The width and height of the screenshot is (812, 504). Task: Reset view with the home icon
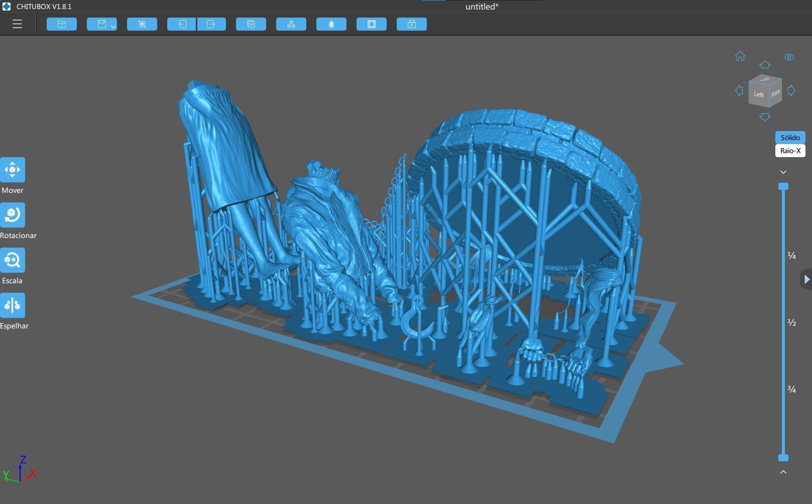point(740,56)
